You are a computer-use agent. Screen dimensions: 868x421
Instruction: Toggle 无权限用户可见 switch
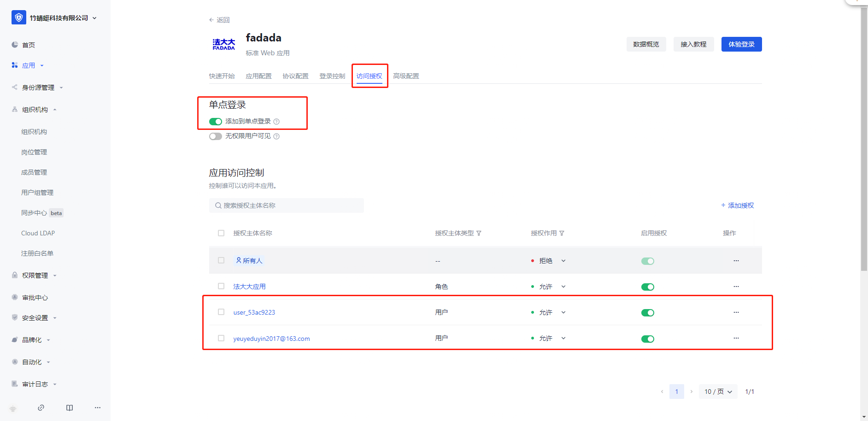(216, 136)
